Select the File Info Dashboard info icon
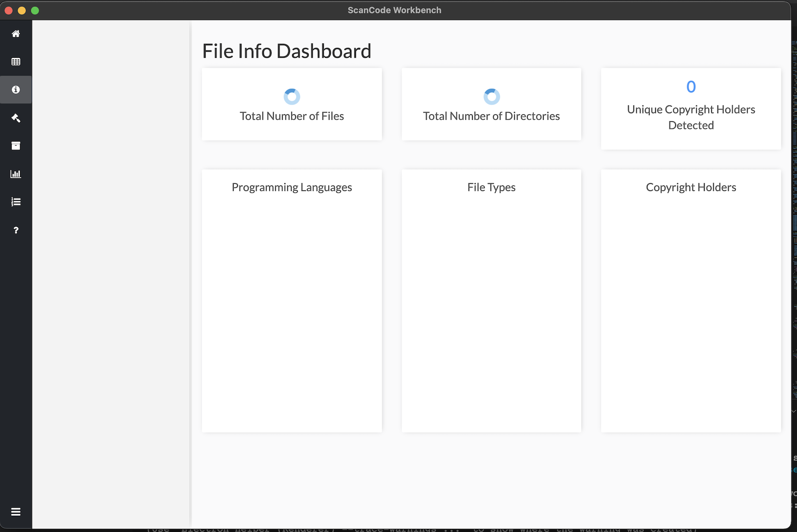Viewport: 797px width, 532px height. coord(16,90)
